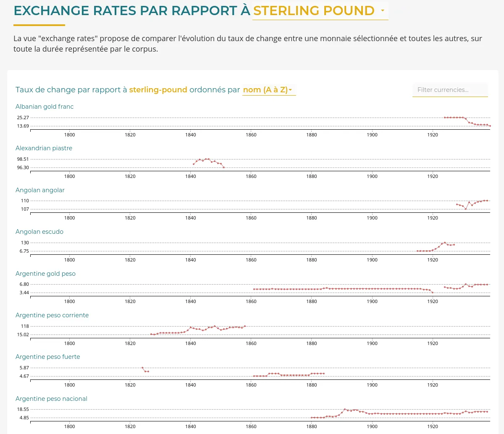Open the "nom (A à Z)" sort dropdown
This screenshot has width=504, height=434.
tap(269, 90)
